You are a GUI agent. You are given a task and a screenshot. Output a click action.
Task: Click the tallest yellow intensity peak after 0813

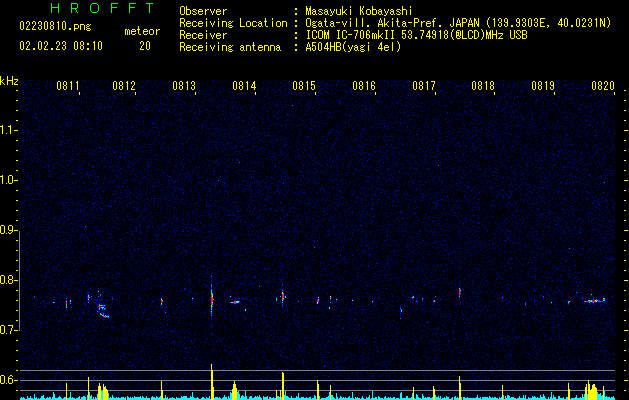[211, 382]
